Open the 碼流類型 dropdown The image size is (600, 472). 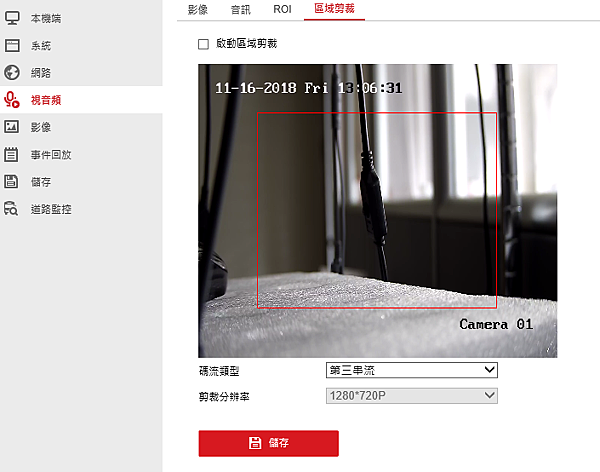(412, 370)
